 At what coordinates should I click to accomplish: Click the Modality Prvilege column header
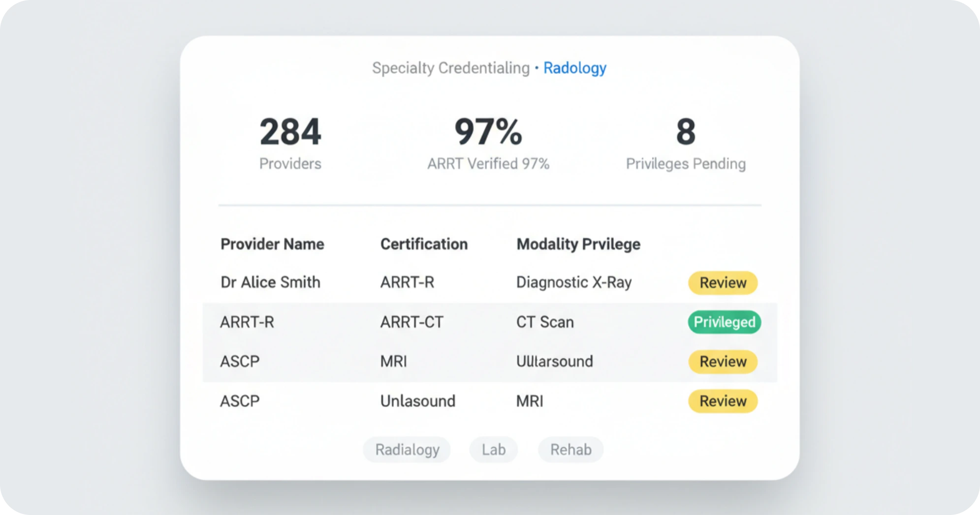tap(578, 244)
